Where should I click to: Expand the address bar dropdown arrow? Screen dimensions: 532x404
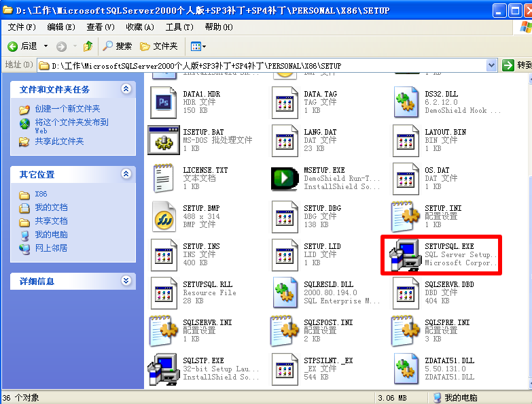(492, 65)
